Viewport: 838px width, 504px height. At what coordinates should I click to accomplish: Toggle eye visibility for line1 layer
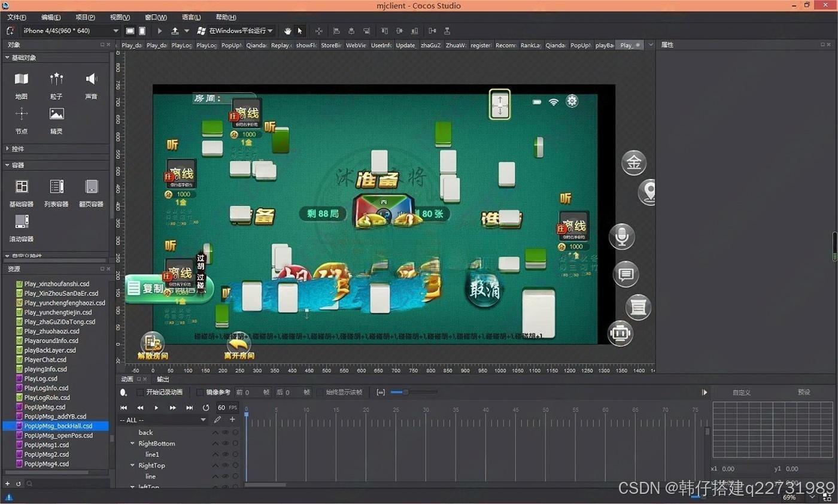tap(226, 454)
